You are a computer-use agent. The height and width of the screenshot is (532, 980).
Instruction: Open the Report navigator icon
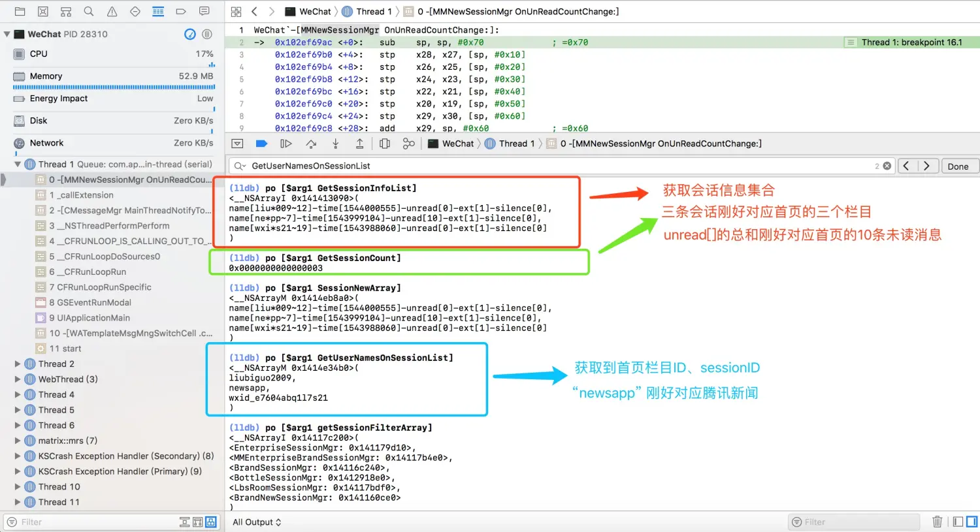click(x=204, y=11)
